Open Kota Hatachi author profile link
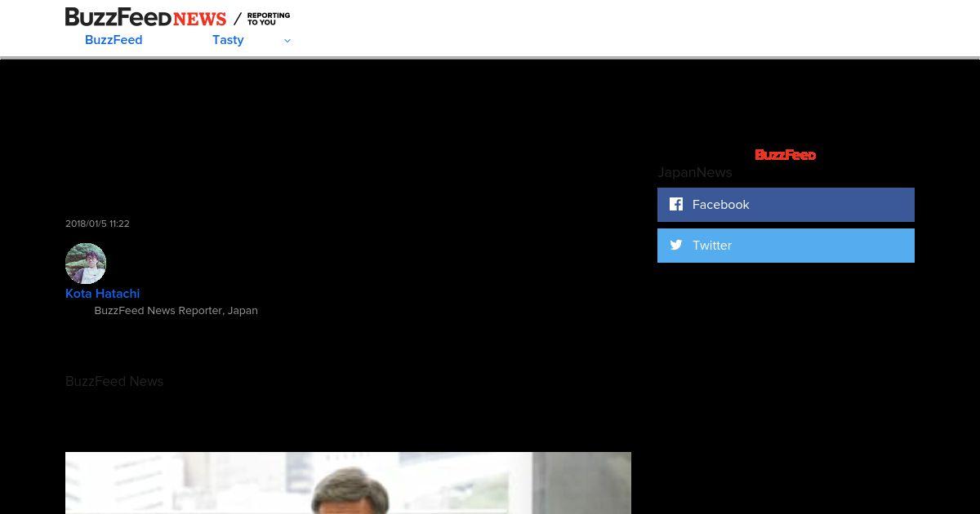Viewport: 980px width, 514px height. (x=103, y=294)
